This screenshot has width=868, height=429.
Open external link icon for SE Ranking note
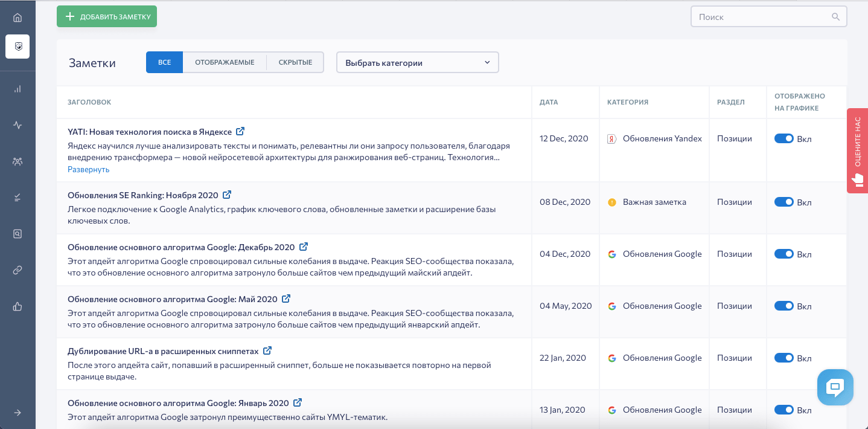pos(227,195)
